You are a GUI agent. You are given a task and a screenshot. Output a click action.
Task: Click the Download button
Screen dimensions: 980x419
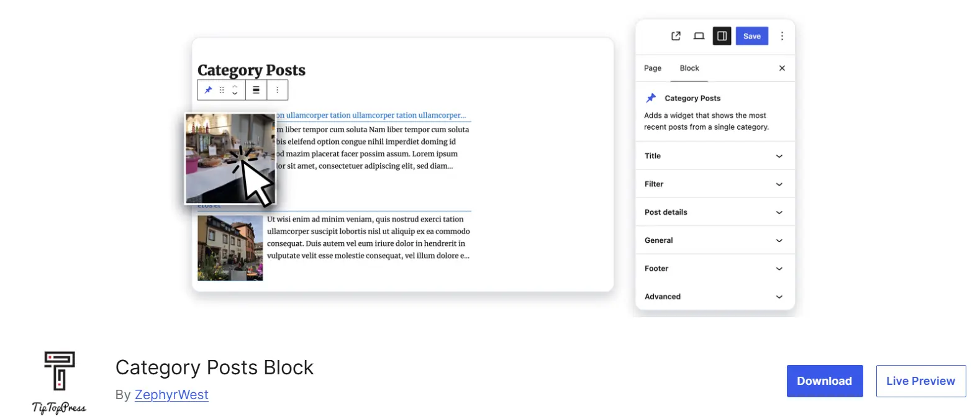pyautogui.click(x=825, y=381)
